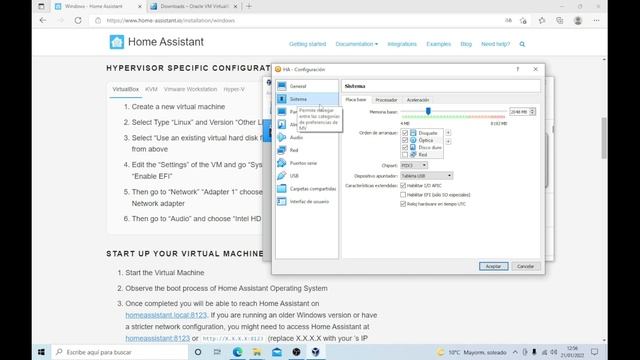Viewport: 640px width, 360px height.
Task: Open the browser profile avatar
Action: (x=578, y=20)
